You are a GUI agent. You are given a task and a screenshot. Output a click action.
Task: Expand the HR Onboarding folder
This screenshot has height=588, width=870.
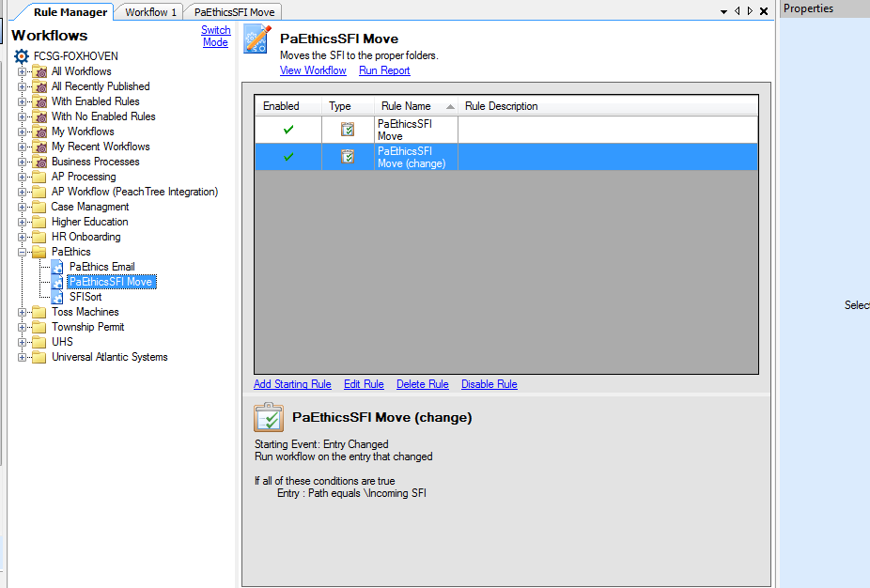(23, 237)
